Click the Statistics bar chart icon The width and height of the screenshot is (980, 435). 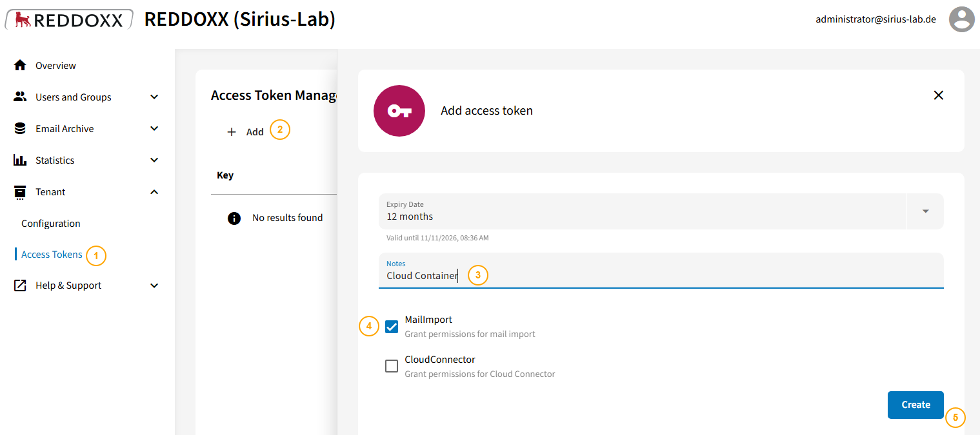pyautogui.click(x=20, y=160)
